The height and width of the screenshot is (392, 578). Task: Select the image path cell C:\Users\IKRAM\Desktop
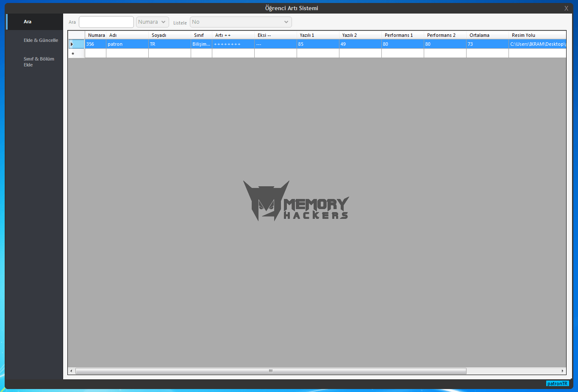point(537,44)
